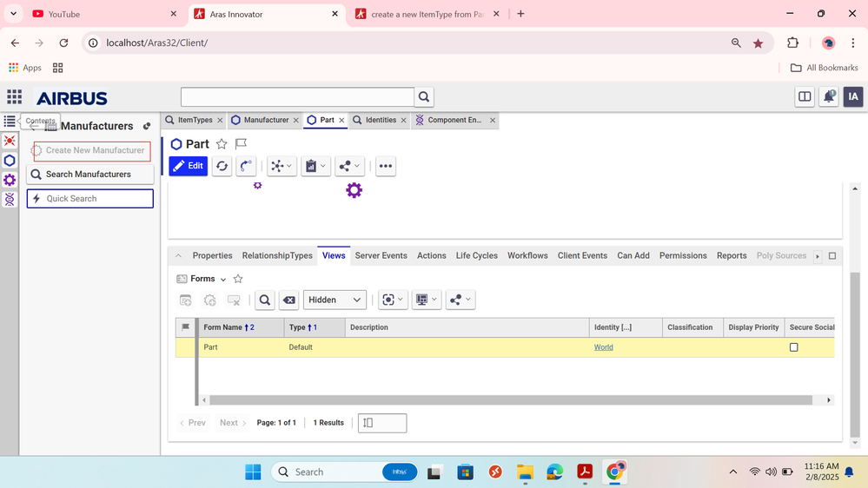Toggle the Secure Social checkbox for Part row
The width and height of the screenshot is (868, 488).
click(793, 347)
